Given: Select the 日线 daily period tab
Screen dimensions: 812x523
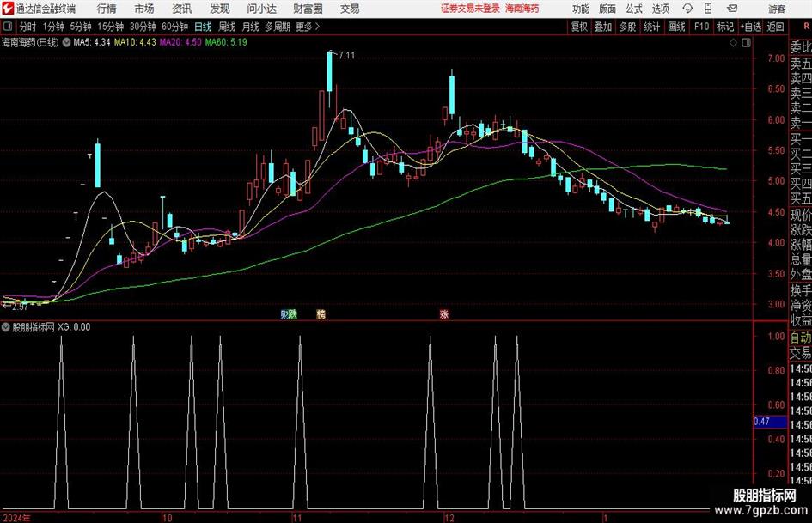Looking at the screenshot, I should coord(203,27).
